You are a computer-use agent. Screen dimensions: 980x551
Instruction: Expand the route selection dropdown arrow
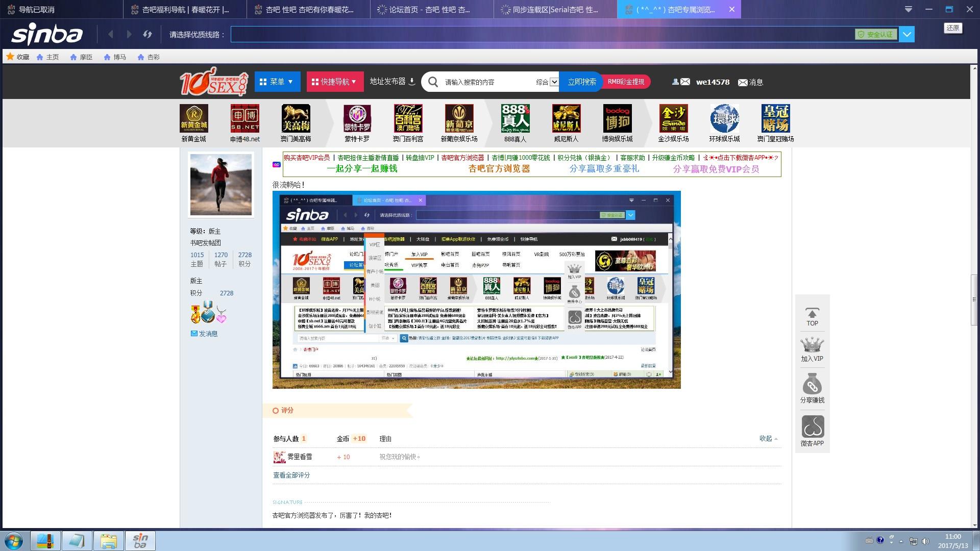[906, 34]
